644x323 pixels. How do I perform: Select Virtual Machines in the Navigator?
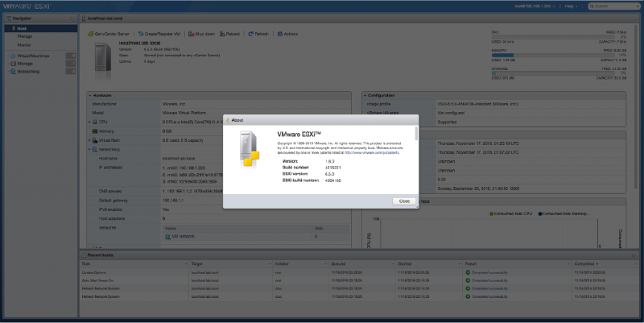click(33, 55)
